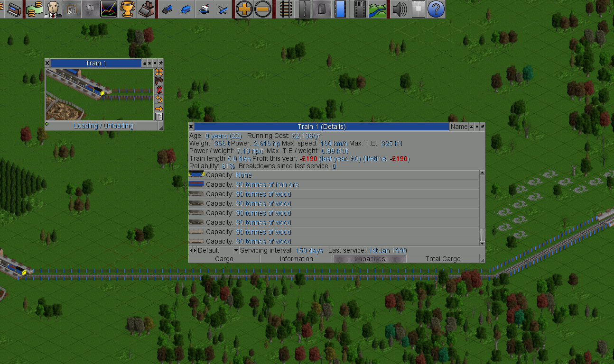The height and width of the screenshot is (364, 614).
Task: Click the Train 1 viewport preview
Action: pyautogui.click(x=100, y=94)
